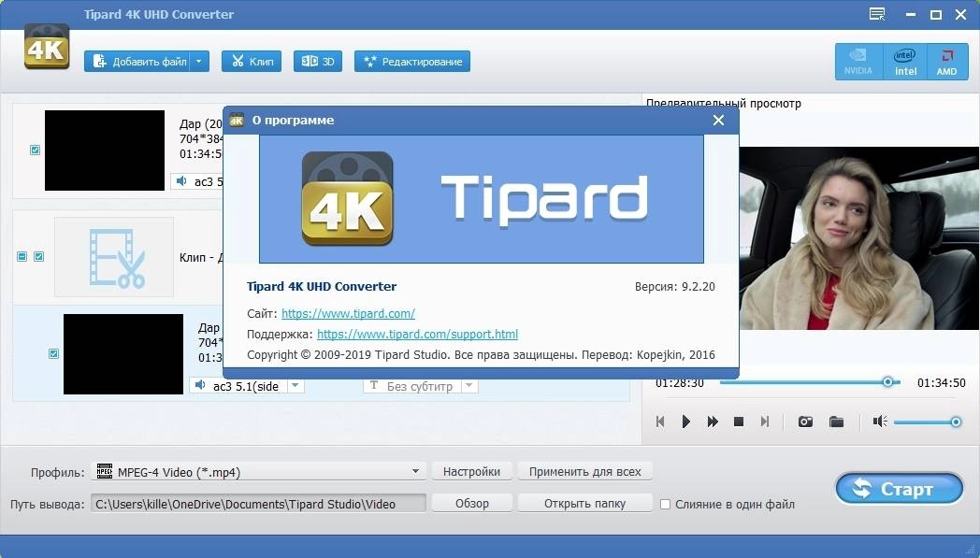Click Применить для всех button
The width and height of the screenshot is (980, 558).
[585, 472]
